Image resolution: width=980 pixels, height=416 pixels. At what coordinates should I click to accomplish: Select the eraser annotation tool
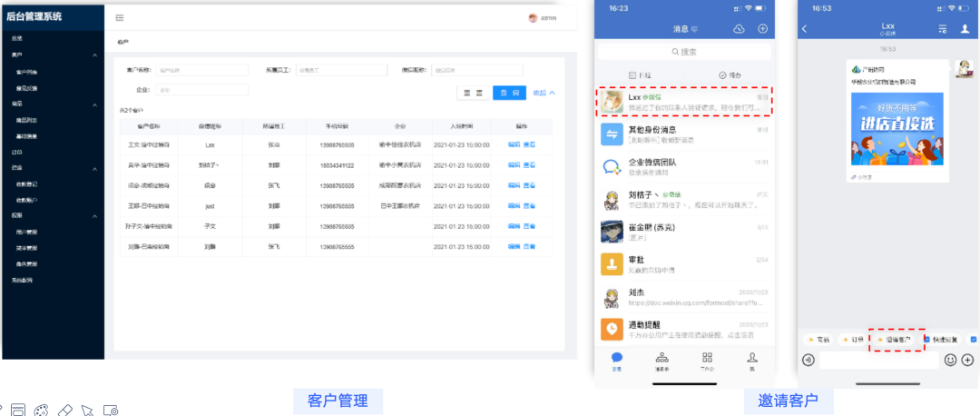click(65, 411)
